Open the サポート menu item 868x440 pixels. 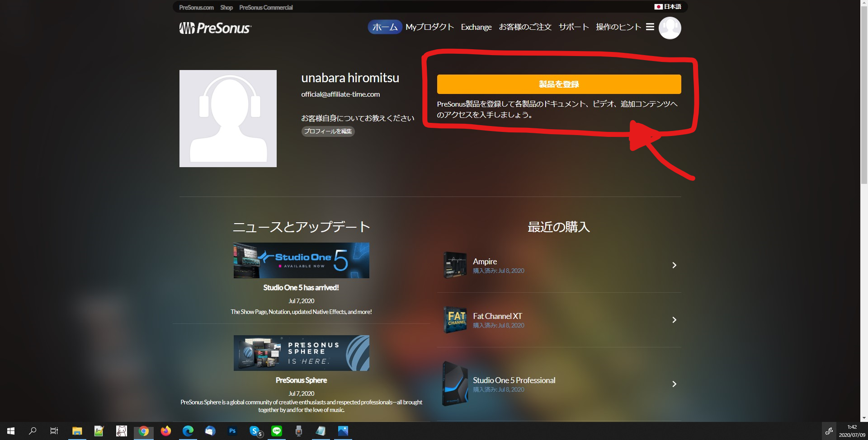(x=574, y=27)
